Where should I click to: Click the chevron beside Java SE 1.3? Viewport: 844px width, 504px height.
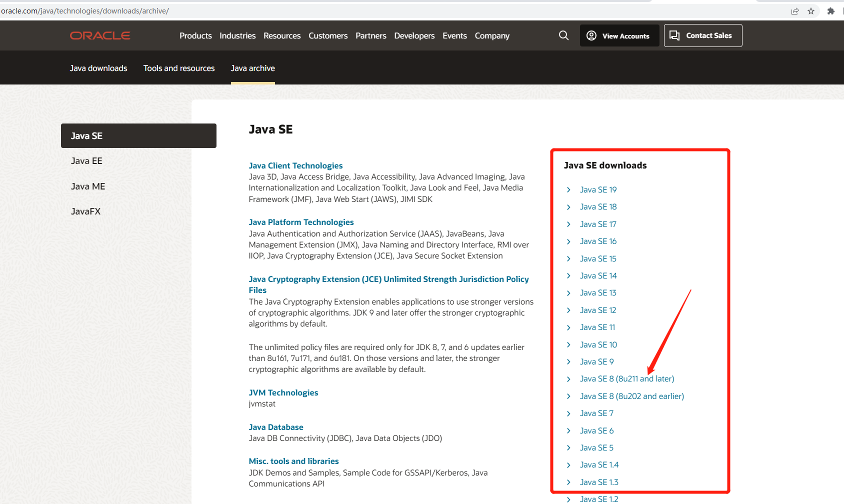click(x=568, y=482)
